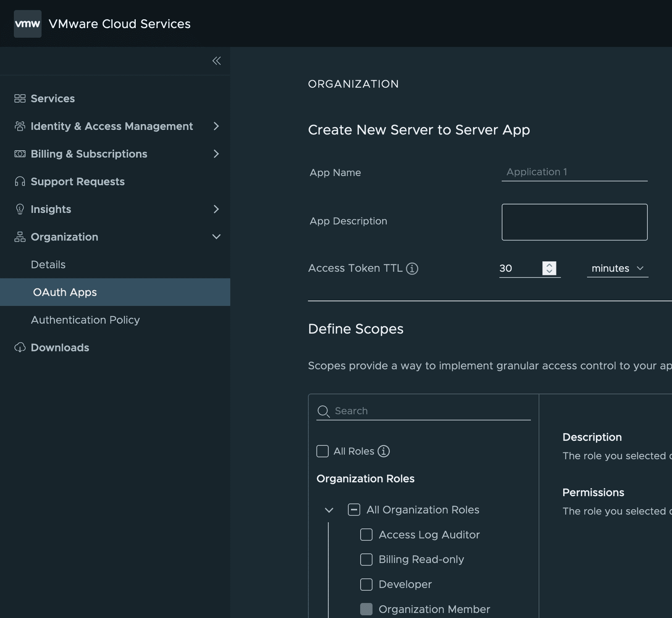Collapse the Organization section in sidebar
This screenshot has width=672, height=618.
pos(216,237)
